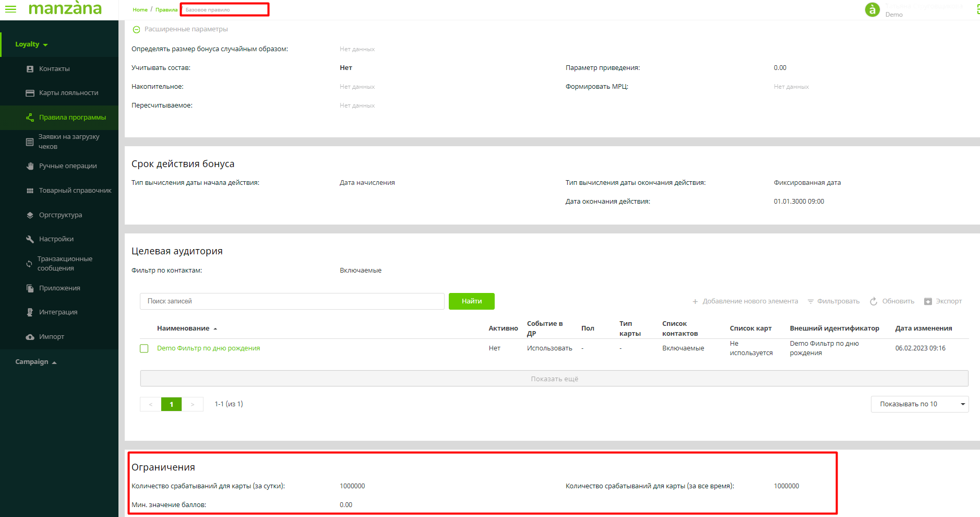Open Настройки with wrench icon
Viewport: 980px width, 517px height.
tap(56, 239)
